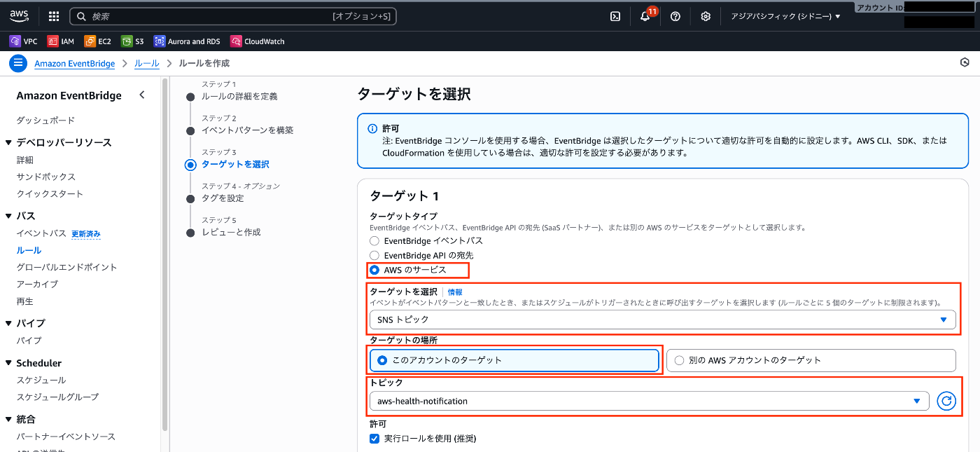980x452 pixels.
Task: Open スケジュールグループ in sidebar
Action: click(x=57, y=397)
